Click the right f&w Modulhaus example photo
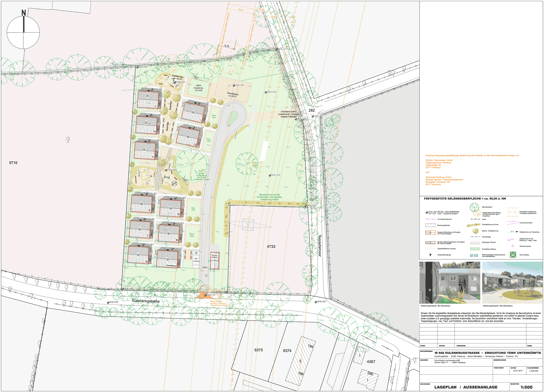 tap(512, 282)
